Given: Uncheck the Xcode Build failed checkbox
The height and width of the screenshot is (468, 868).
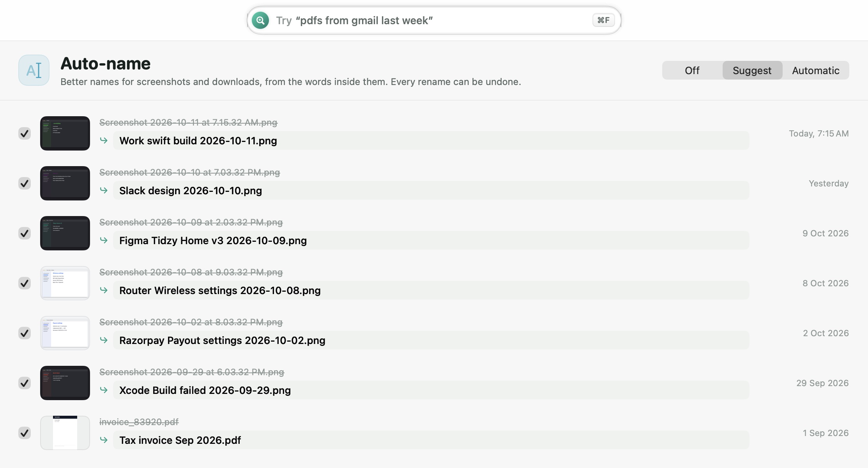Looking at the screenshot, I should coord(25,383).
